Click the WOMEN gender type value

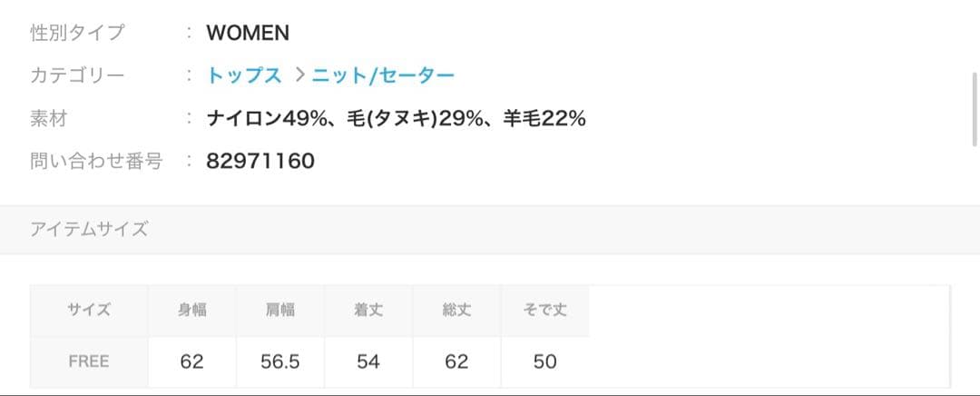pos(248,34)
